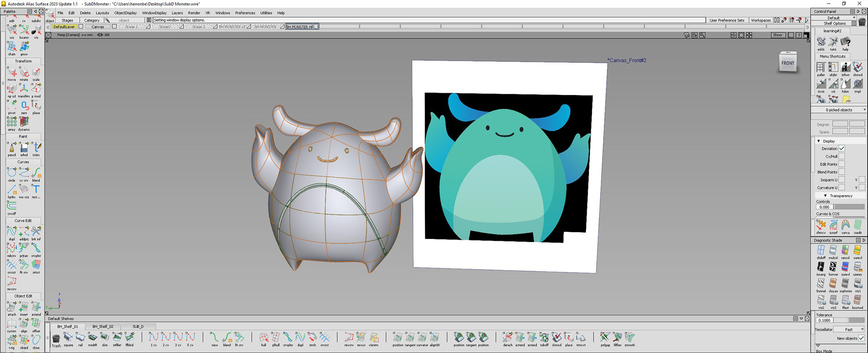Collapse the Transparency section

[x=826, y=196]
